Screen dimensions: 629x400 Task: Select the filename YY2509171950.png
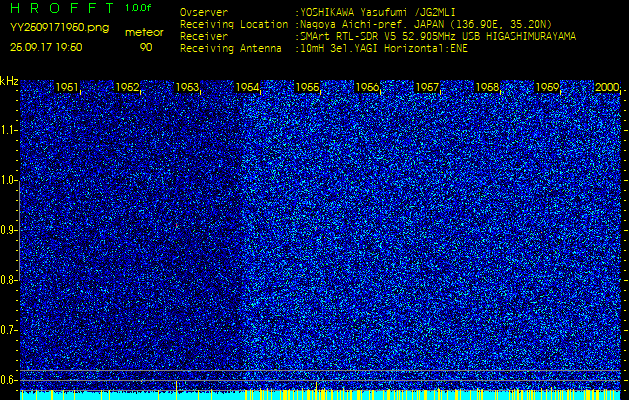tap(59, 28)
